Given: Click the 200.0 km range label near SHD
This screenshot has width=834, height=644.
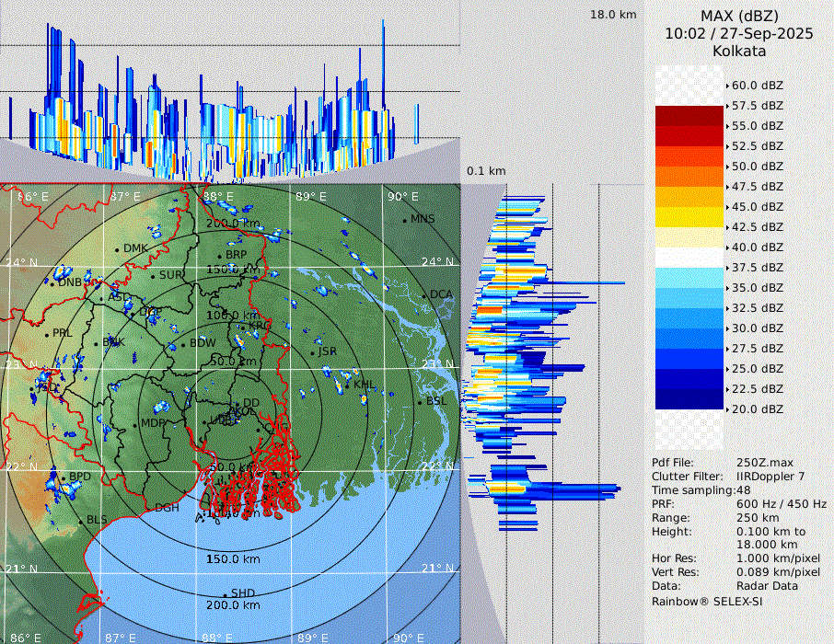Looking at the screenshot, I should coord(233,605).
